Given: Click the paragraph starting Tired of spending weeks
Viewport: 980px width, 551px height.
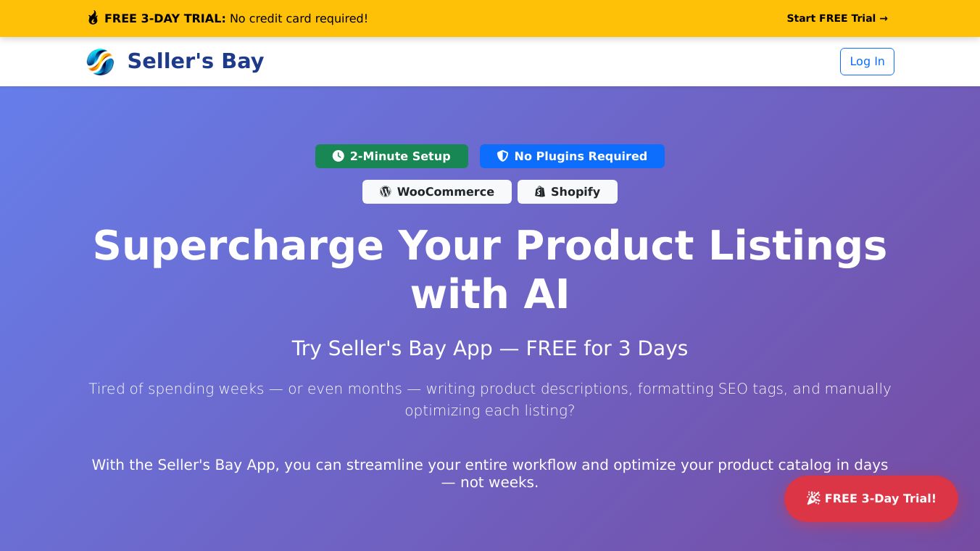Looking at the screenshot, I should coord(490,399).
